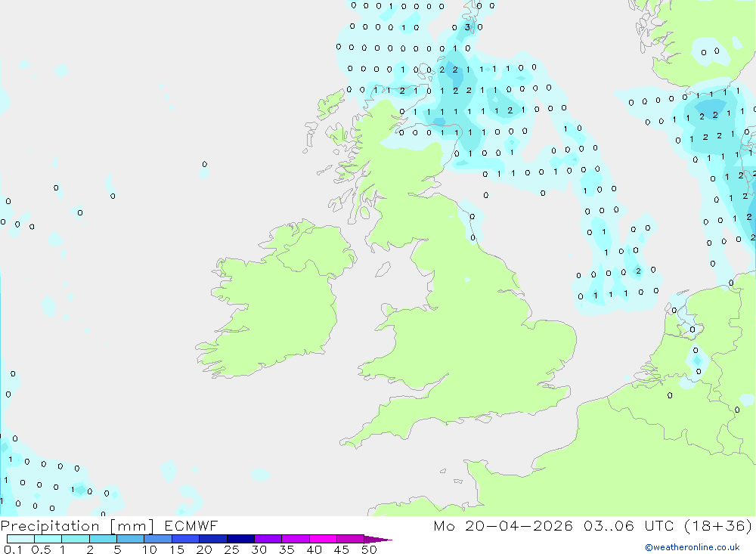This screenshot has height=554, width=756.
Task: Click the "03..06" time range text
Action: (x=609, y=525)
